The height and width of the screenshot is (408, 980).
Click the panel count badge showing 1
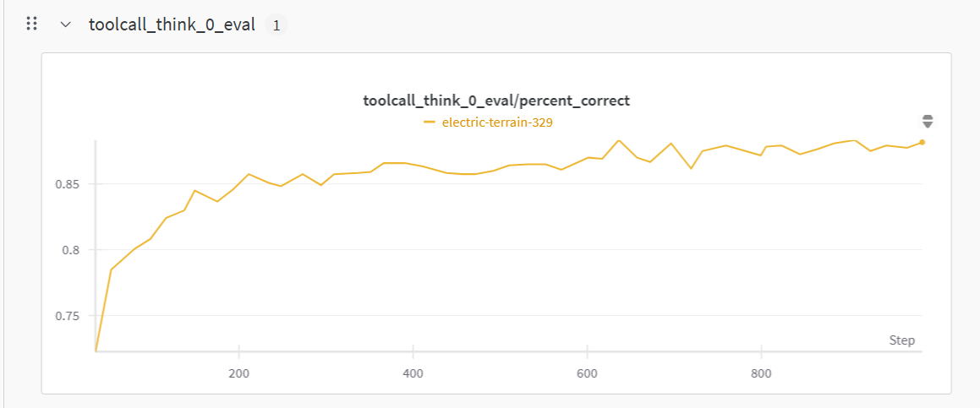click(x=276, y=25)
